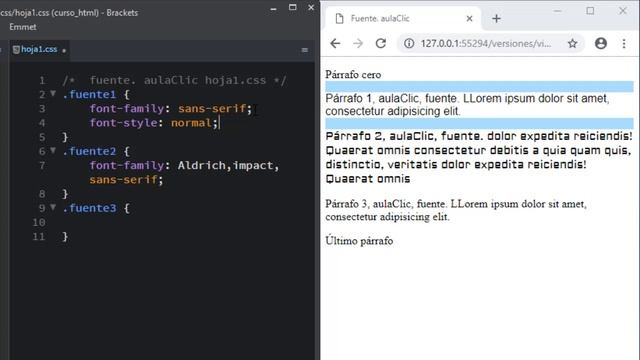This screenshot has width=640, height=360.
Task: Click the sans-serif value on line 3
Action: tap(212, 109)
